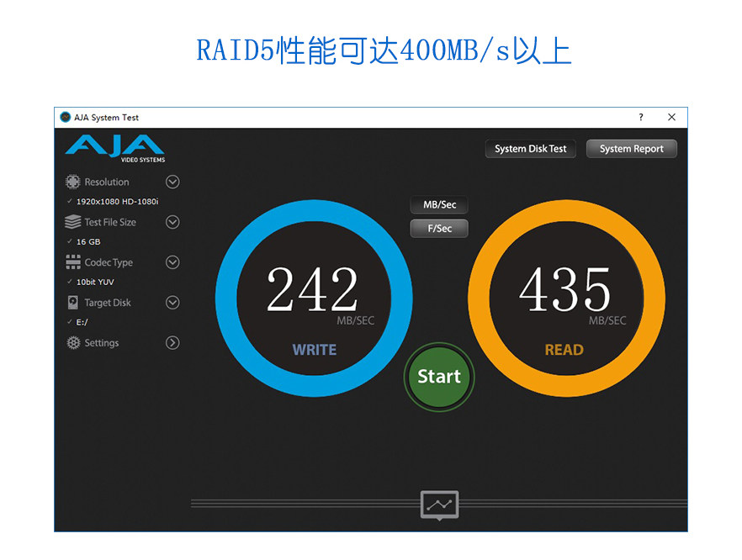Click the RAID5 400MB/s heading text
This screenshot has width=742, height=560.
coord(384,50)
